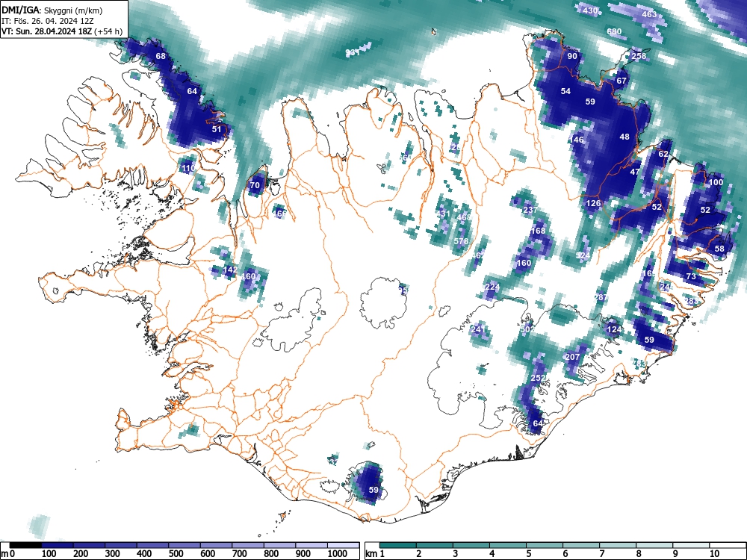The width and height of the screenshot is (747, 560).
Task: Click the map value 241
Action: pyautogui.click(x=478, y=329)
